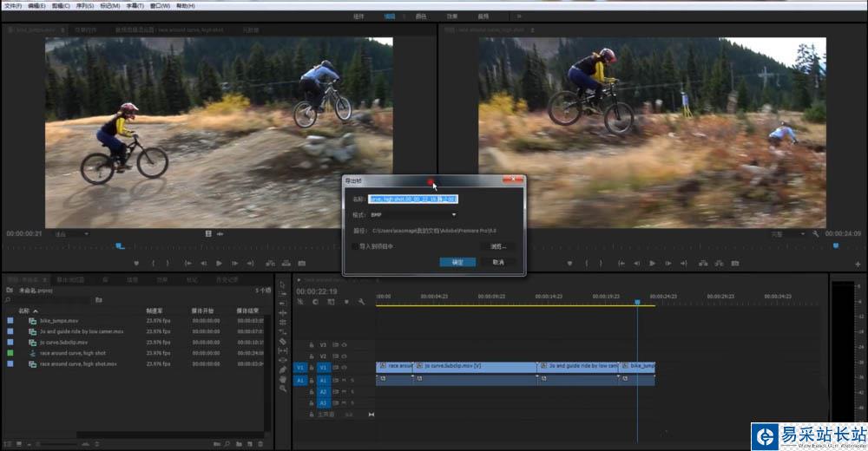This screenshot has width=868, height=451.
Task: Click the 确定 button in export dialog
Action: pyautogui.click(x=457, y=262)
